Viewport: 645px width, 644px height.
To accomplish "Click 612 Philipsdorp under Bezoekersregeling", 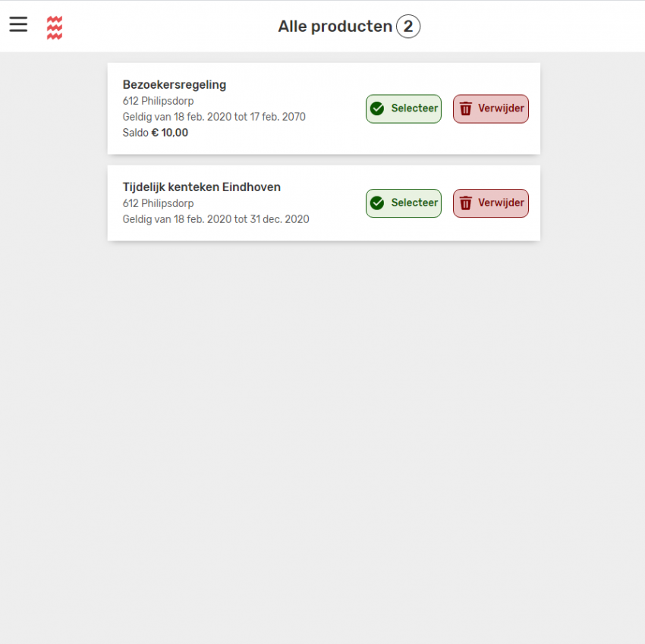I will point(159,101).
